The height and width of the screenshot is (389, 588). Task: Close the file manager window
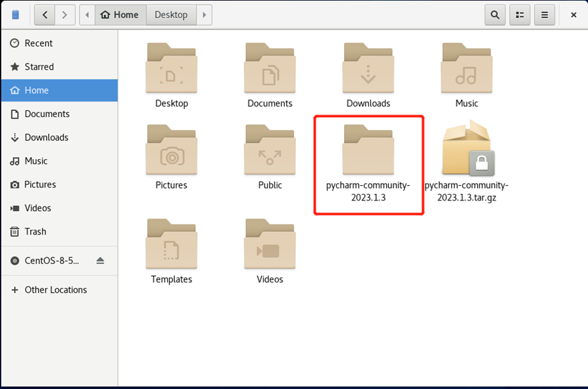(573, 15)
